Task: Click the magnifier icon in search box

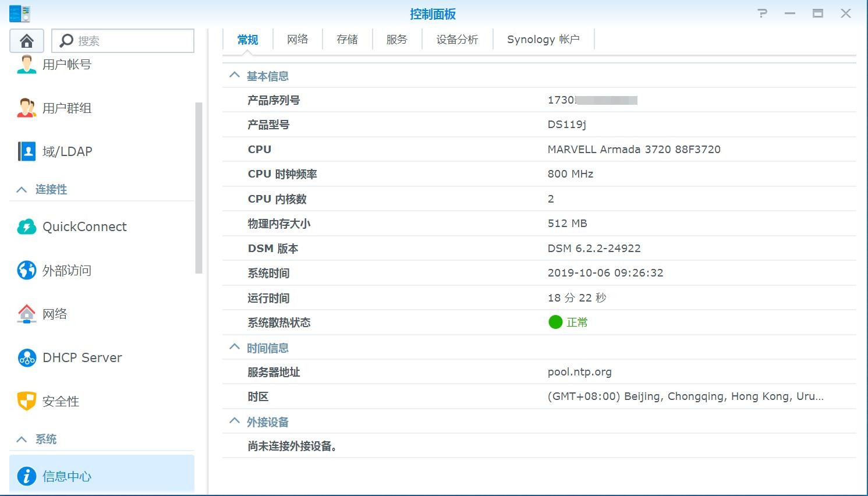Action: [66, 41]
